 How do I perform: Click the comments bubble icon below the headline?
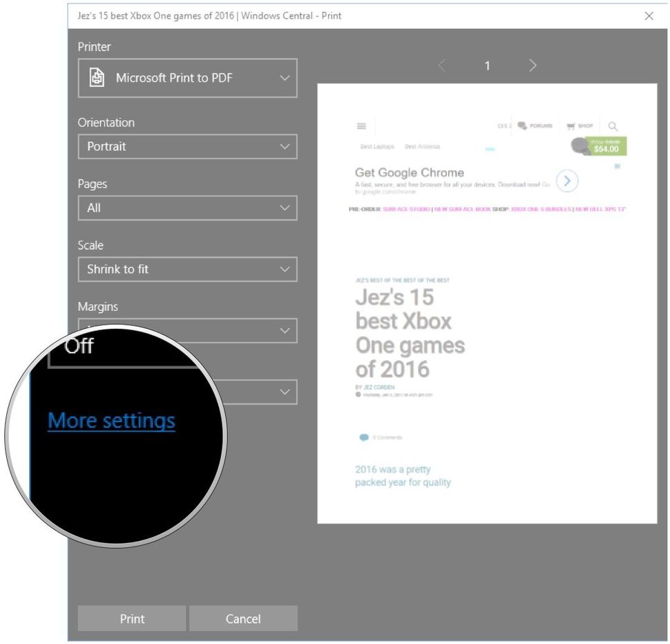coord(364,437)
